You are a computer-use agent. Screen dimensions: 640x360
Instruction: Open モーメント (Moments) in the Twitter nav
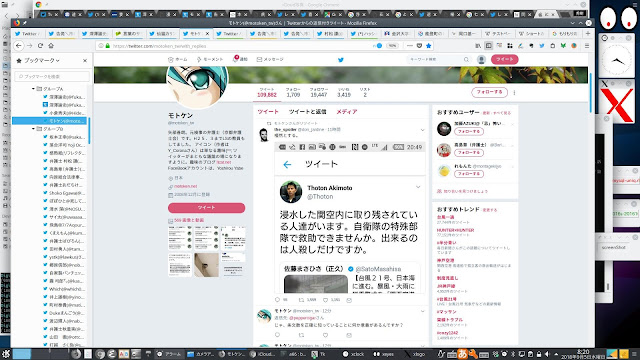(x=210, y=60)
